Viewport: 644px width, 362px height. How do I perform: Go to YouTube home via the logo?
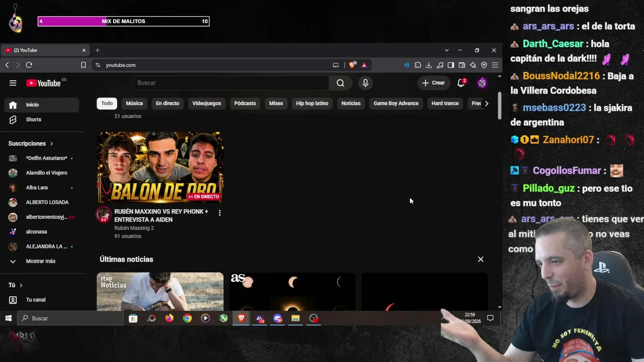click(x=44, y=83)
